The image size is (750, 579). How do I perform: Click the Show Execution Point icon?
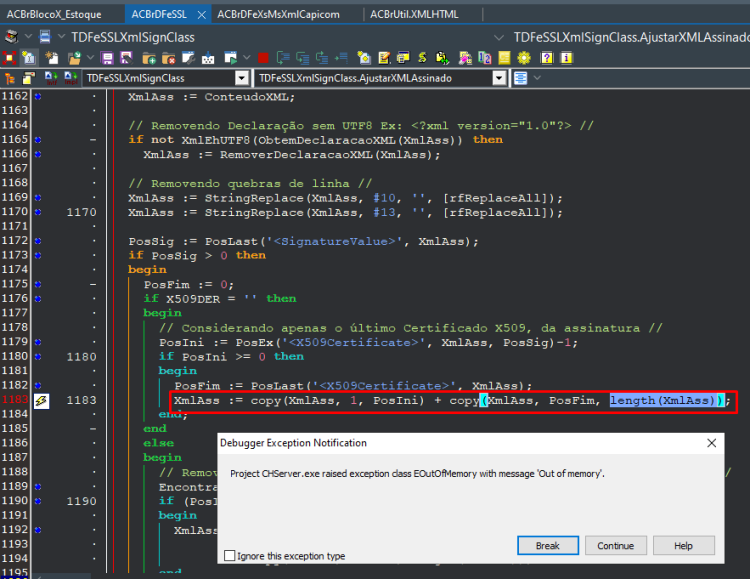pos(341,58)
